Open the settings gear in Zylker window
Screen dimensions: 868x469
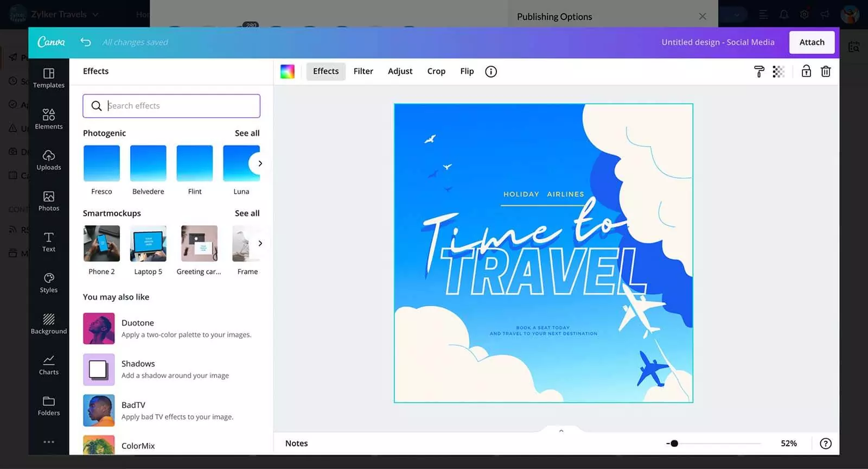805,15
